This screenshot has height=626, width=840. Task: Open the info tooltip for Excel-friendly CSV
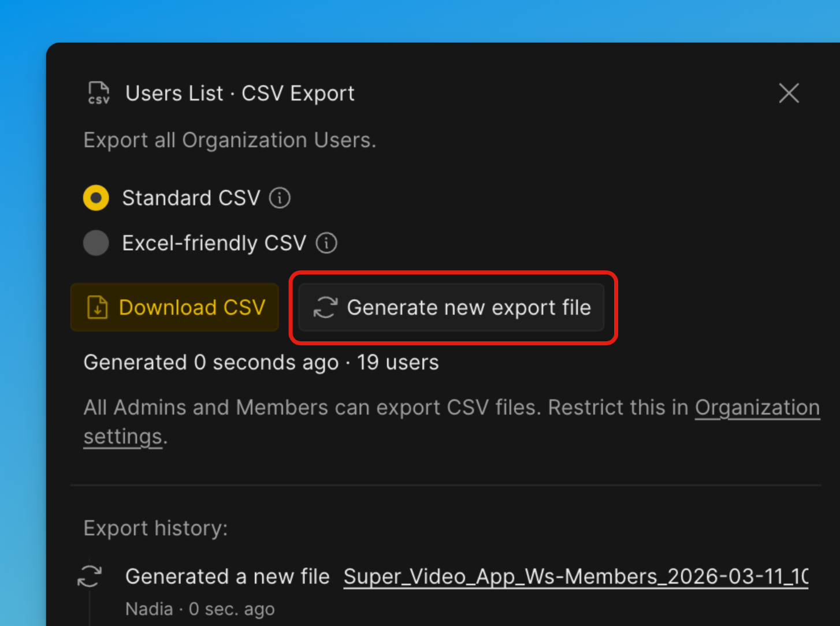326,243
